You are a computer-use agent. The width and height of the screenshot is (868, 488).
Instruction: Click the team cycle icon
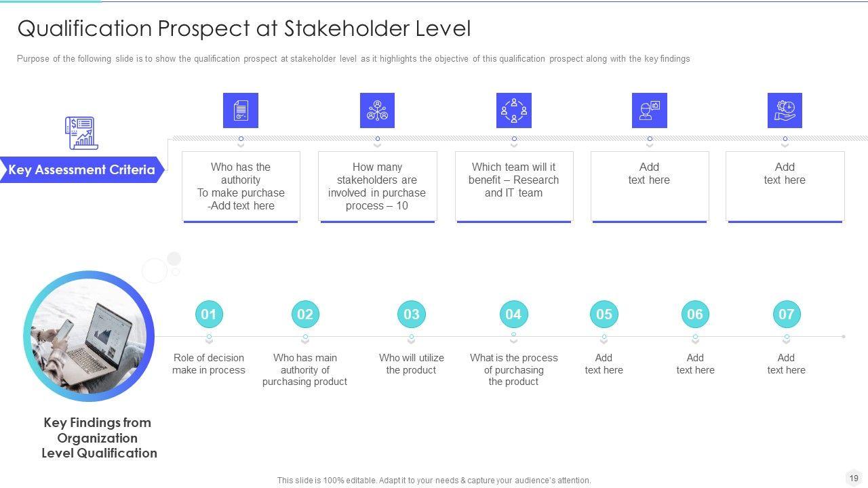[x=513, y=110]
